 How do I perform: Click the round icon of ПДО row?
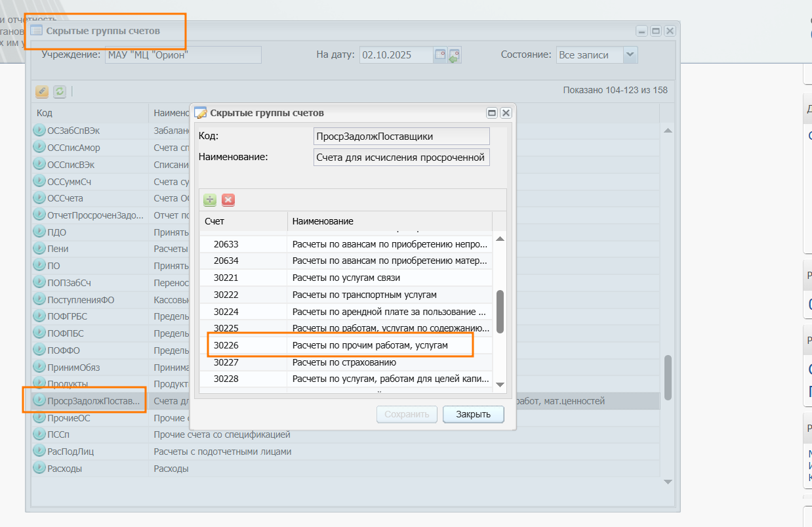coord(39,232)
